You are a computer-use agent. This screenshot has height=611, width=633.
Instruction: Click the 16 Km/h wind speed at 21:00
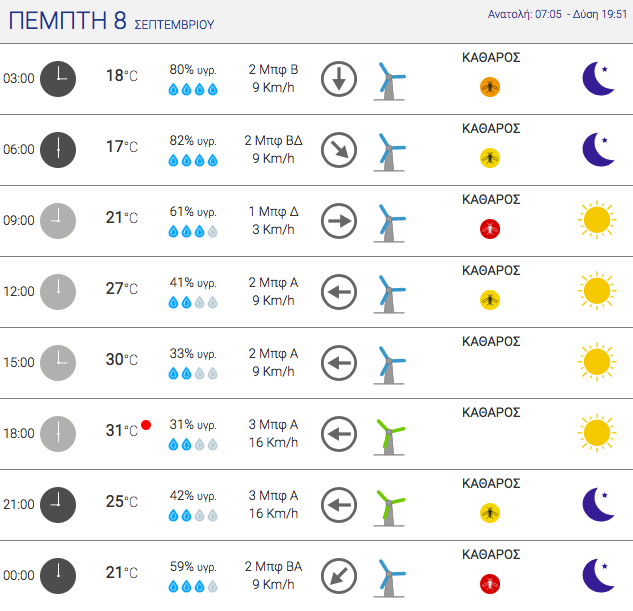point(273,513)
